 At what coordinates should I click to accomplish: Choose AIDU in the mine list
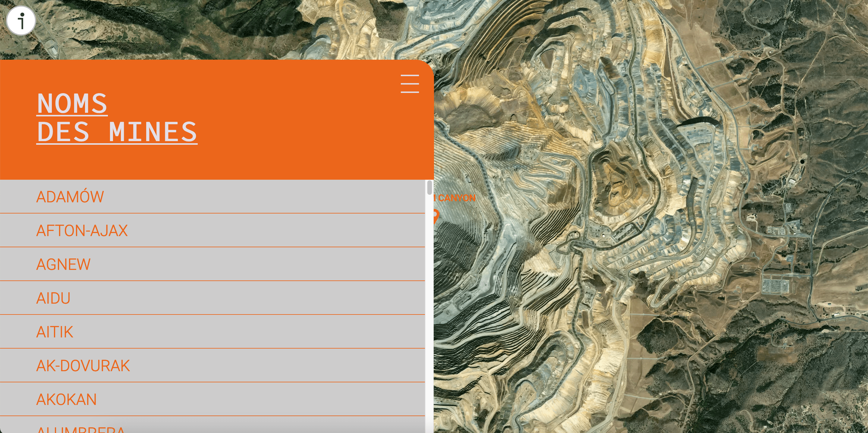click(x=53, y=298)
